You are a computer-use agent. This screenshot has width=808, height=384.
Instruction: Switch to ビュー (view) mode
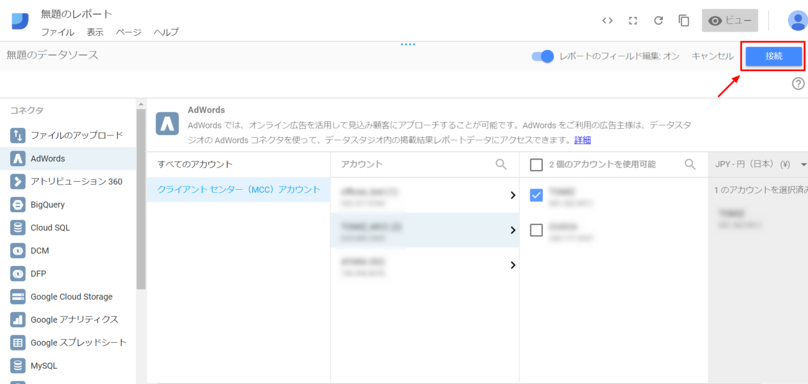(730, 21)
